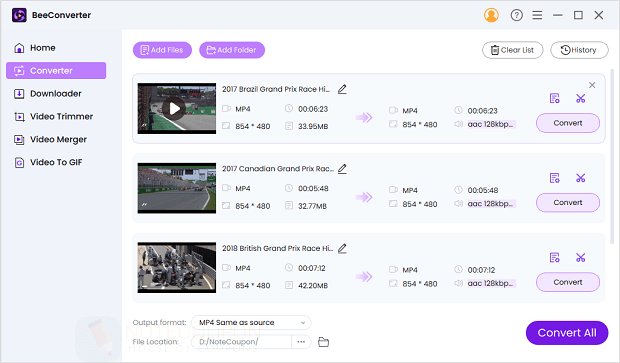Select Converter in the sidebar
The height and width of the screenshot is (363, 620).
coord(56,71)
